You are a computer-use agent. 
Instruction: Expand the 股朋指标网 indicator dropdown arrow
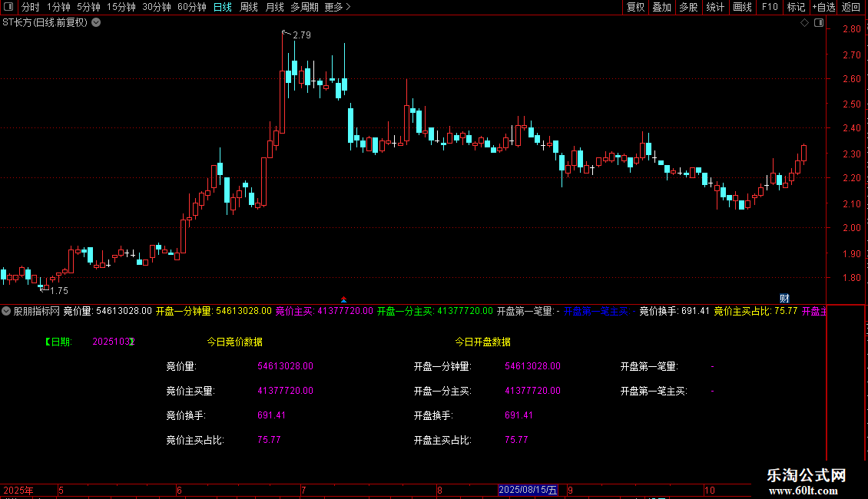tap(6, 311)
